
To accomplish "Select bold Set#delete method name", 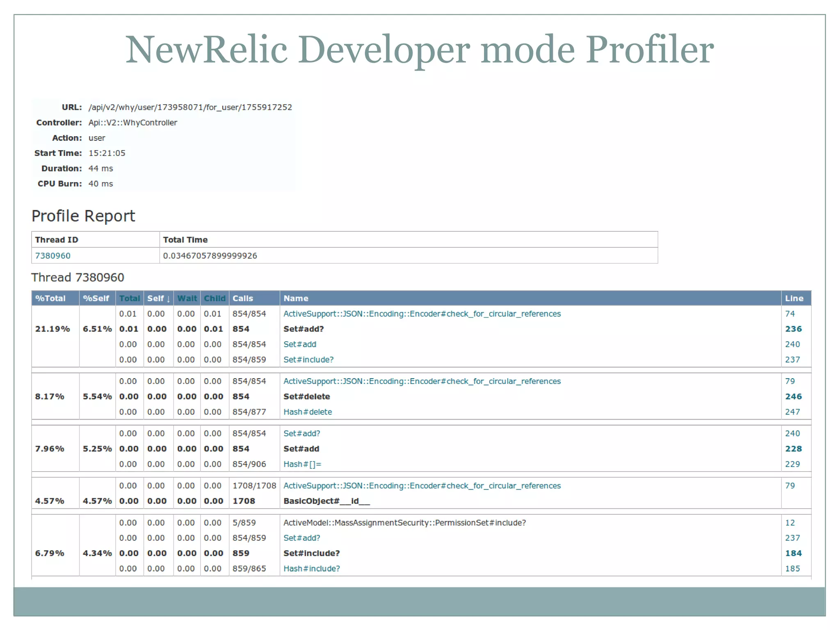I will (x=307, y=397).
